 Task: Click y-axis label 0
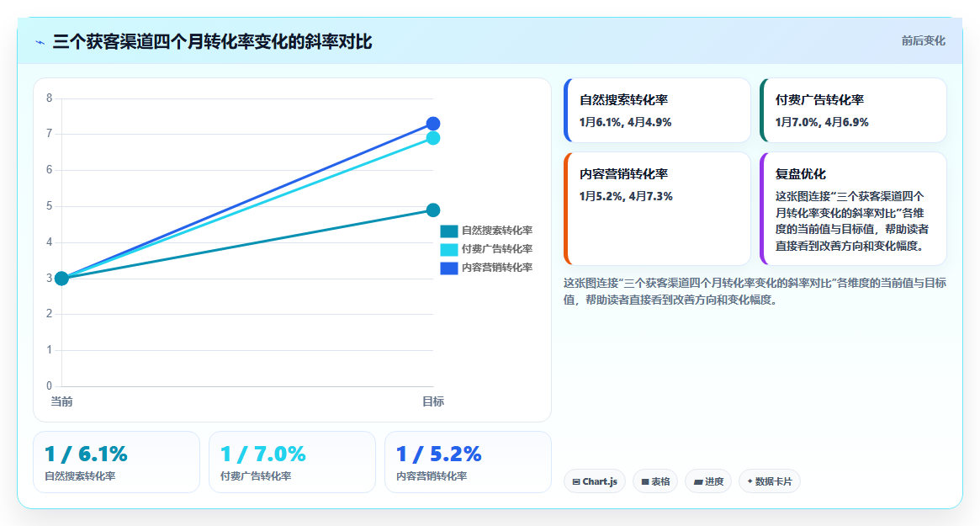tap(50, 386)
